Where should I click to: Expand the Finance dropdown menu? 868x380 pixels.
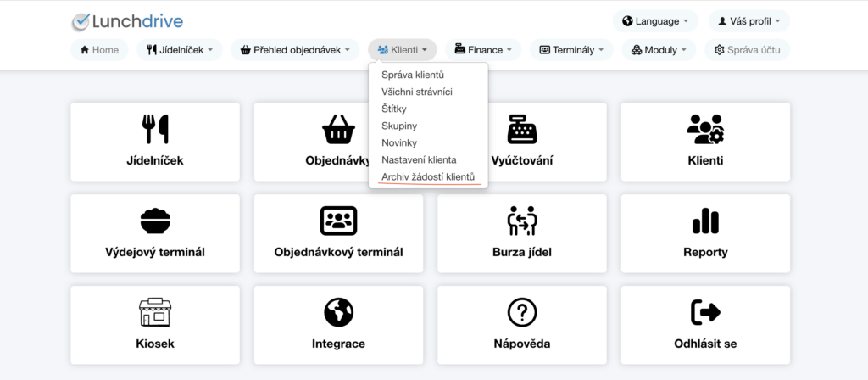pos(483,50)
